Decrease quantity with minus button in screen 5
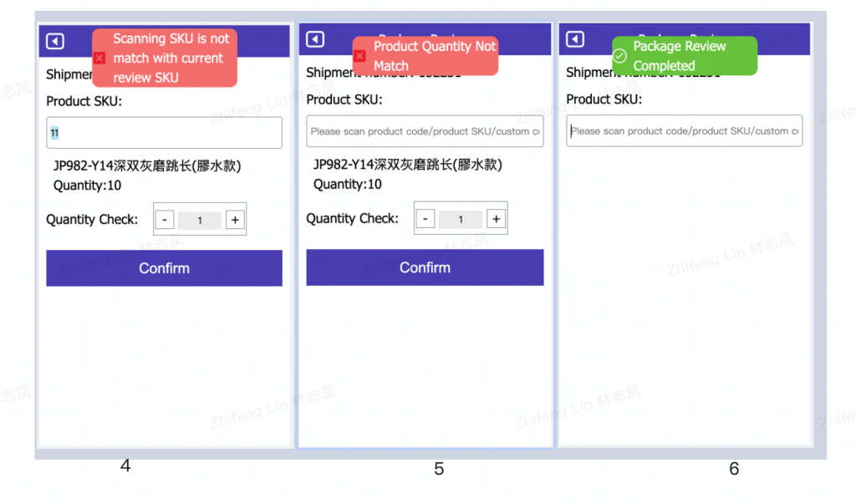The height and width of the screenshot is (504, 856). [x=425, y=219]
